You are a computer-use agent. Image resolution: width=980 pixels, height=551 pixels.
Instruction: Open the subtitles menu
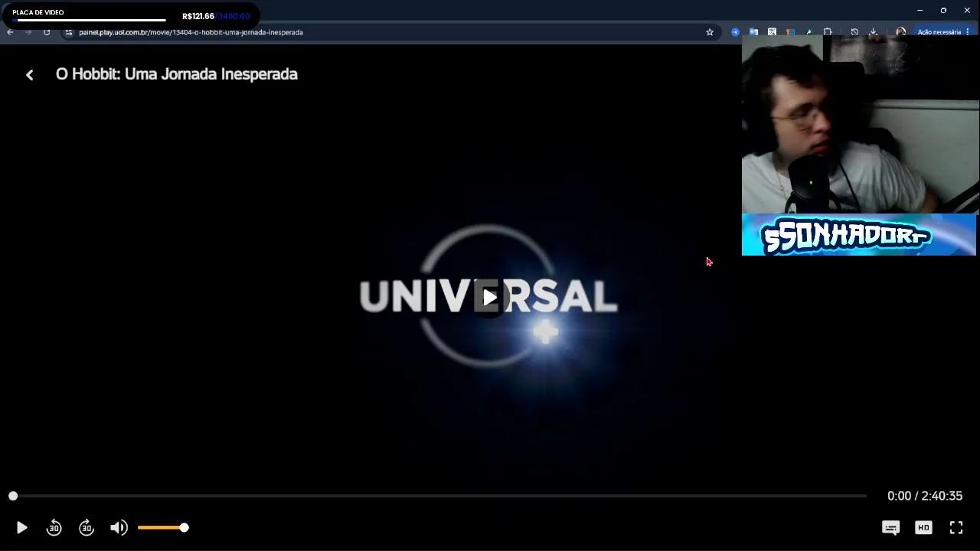890,527
